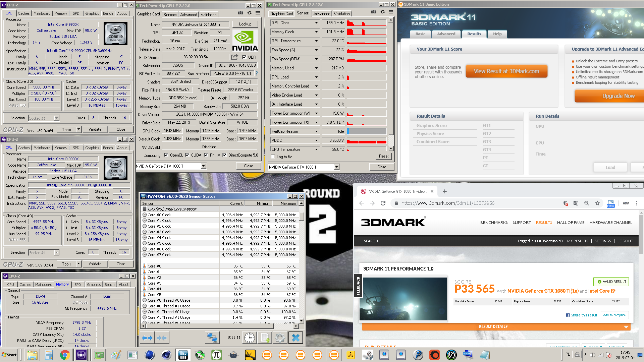Open Socket #1 selection dropdown in top CPU-Z
This screenshot has height=362, width=644.
pyautogui.click(x=56, y=118)
